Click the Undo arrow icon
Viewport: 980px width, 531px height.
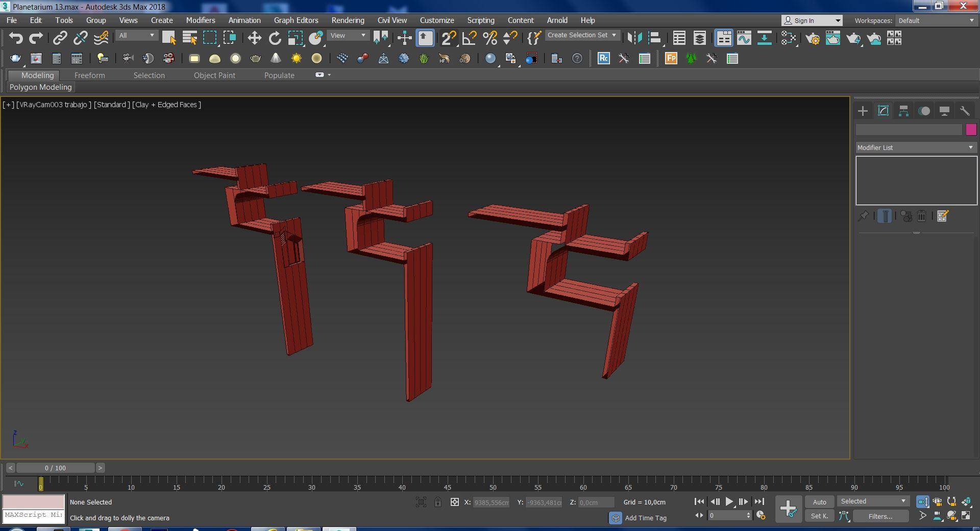coord(16,38)
